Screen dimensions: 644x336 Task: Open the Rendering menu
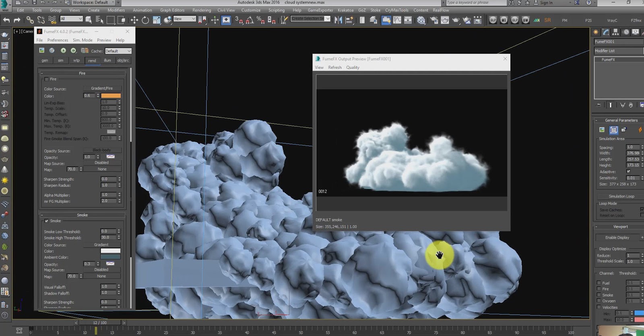coord(201,10)
